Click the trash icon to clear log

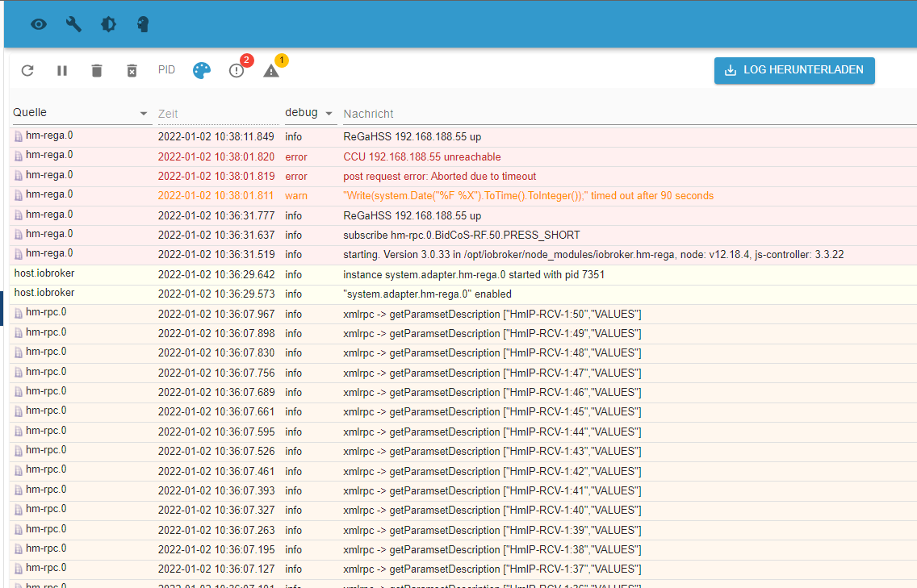point(97,70)
